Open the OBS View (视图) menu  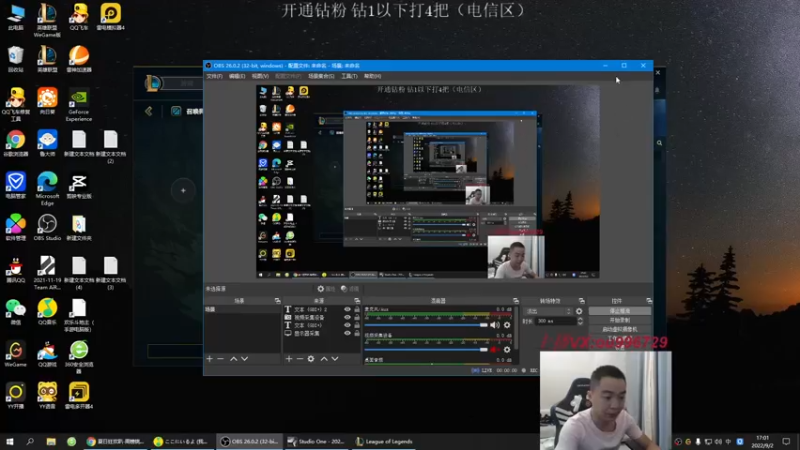pos(260,76)
